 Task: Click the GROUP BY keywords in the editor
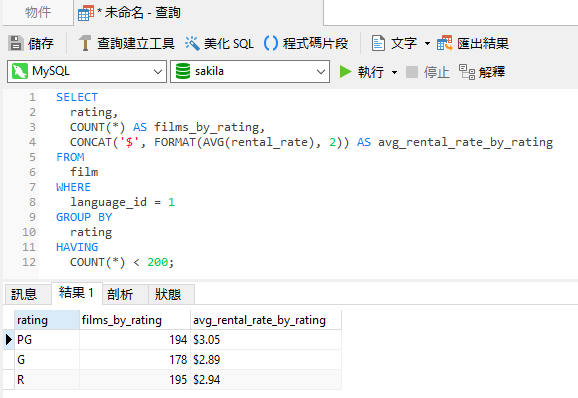tap(84, 217)
